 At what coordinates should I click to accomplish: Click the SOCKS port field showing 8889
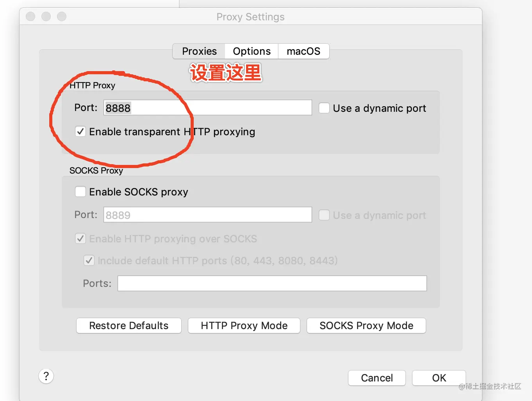point(207,215)
